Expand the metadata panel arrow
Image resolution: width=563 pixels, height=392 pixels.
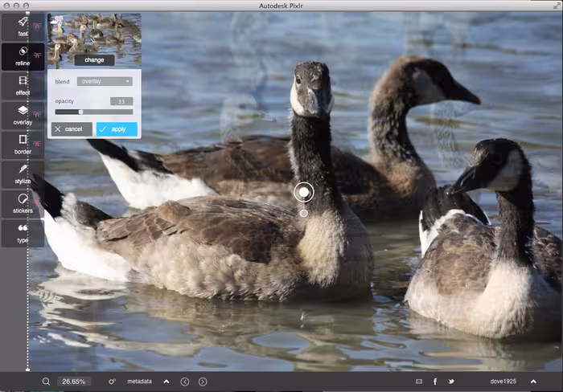[166, 382]
